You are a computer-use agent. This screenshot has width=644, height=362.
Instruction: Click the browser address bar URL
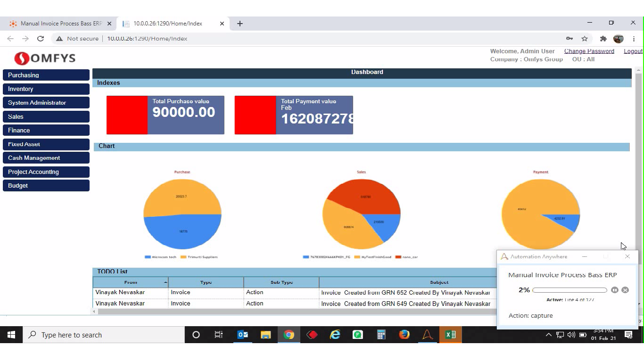147,39
